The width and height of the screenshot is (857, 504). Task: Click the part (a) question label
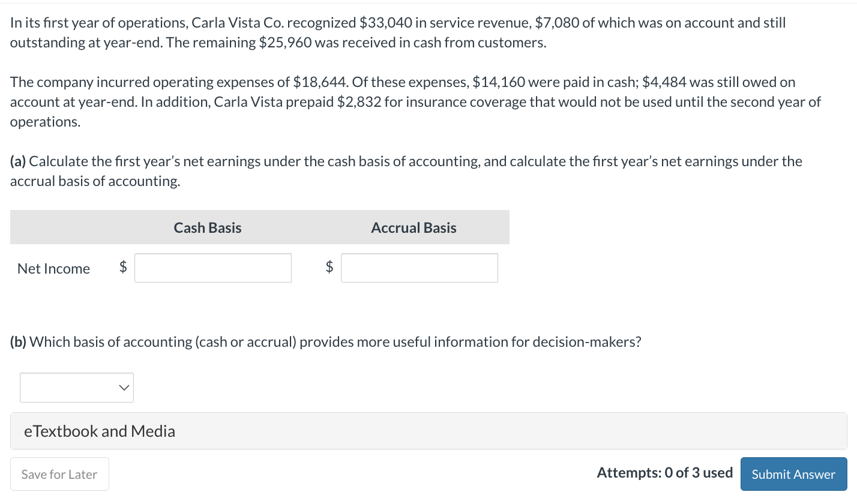[x=18, y=161]
